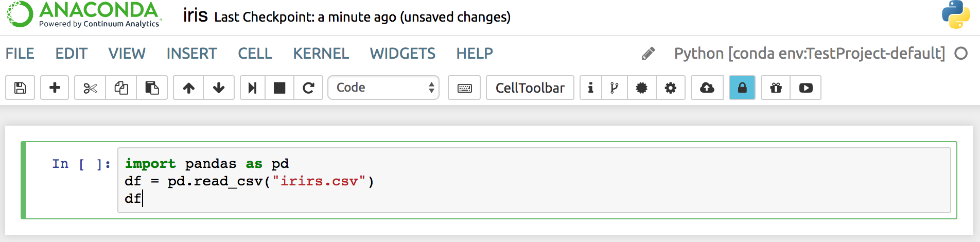Insert a cell with the plus icon

[55, 88]
